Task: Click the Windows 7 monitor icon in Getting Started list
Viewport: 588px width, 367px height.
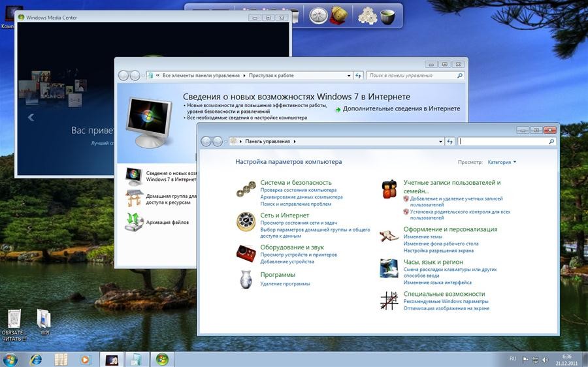Action: coord(133,176)
